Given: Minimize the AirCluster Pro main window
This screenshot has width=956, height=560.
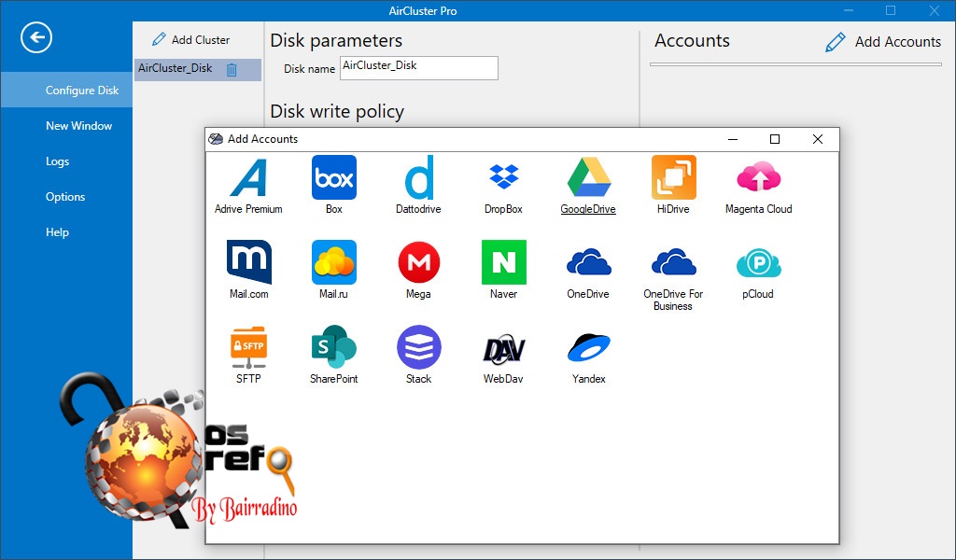Looking at the screenshot, I should 849,10.
